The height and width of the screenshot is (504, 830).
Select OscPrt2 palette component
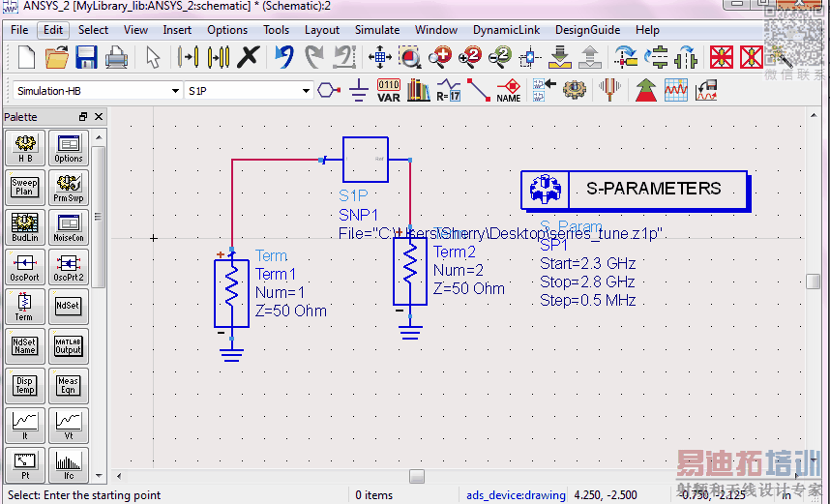69,267
